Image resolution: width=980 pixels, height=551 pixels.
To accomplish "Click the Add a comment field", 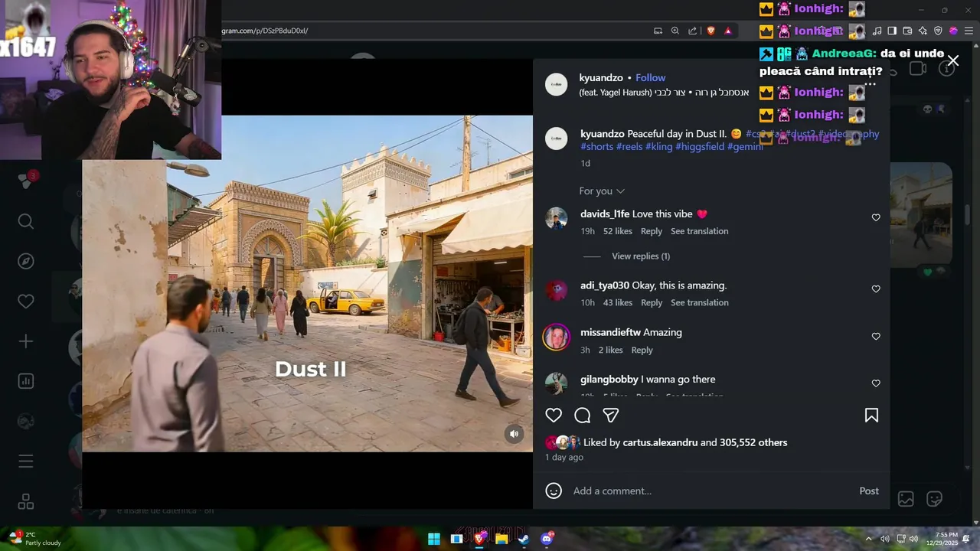I will 712,491.
